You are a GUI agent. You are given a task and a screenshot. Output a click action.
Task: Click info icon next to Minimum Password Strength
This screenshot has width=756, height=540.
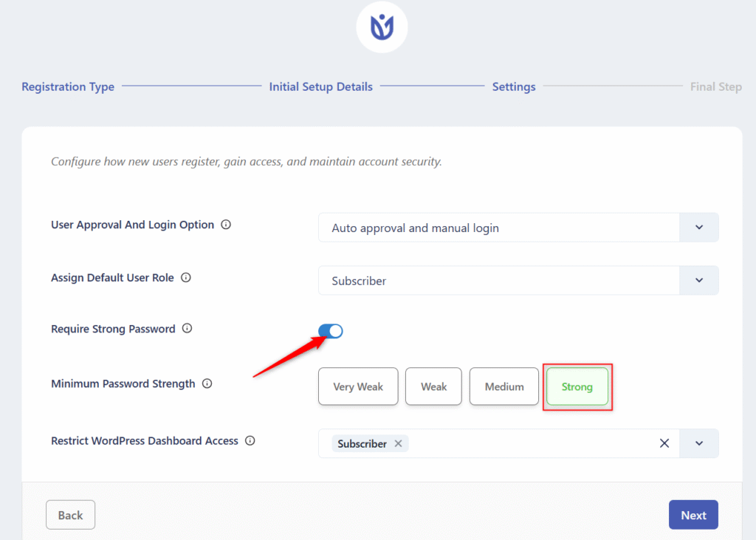point(207,383)
